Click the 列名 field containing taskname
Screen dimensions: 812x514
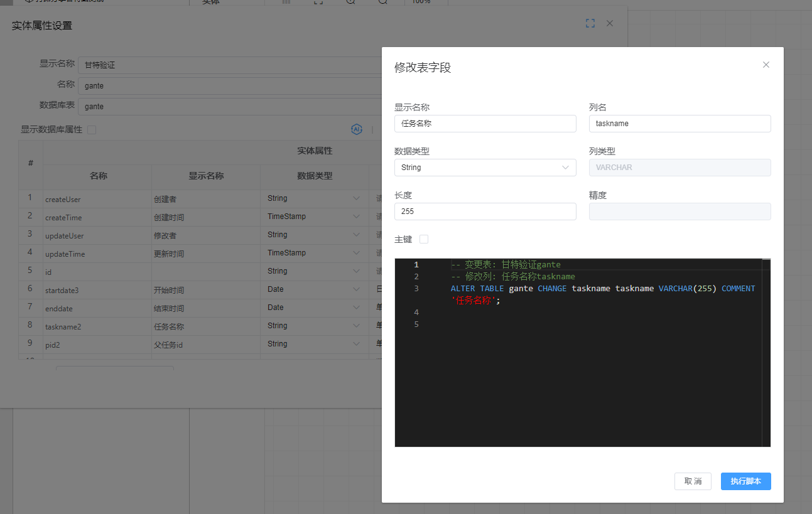coord(679,124)
